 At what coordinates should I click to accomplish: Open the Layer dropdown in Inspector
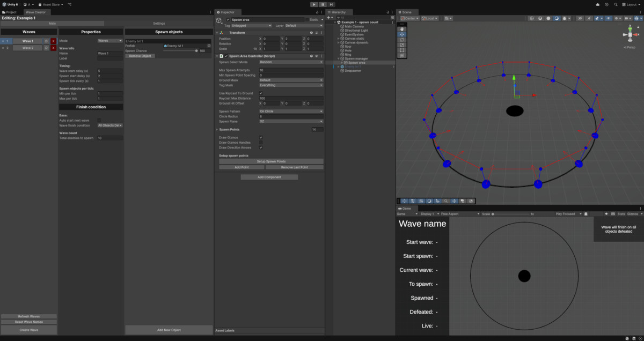304,25
